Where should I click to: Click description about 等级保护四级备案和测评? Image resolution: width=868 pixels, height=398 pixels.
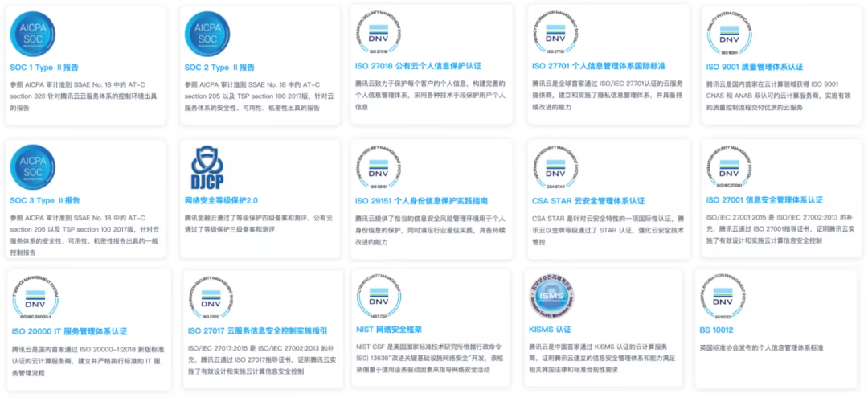pos(259,223)
